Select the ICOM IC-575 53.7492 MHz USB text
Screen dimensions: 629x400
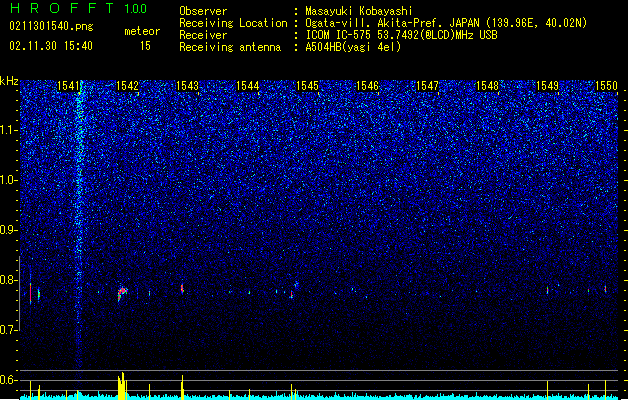[x=402, y=35]
